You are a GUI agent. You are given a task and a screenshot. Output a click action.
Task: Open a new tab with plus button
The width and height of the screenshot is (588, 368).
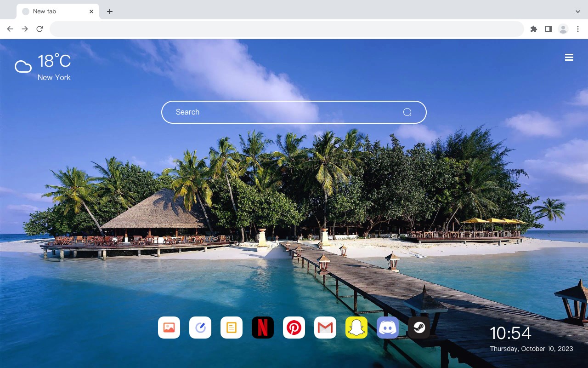109,11
